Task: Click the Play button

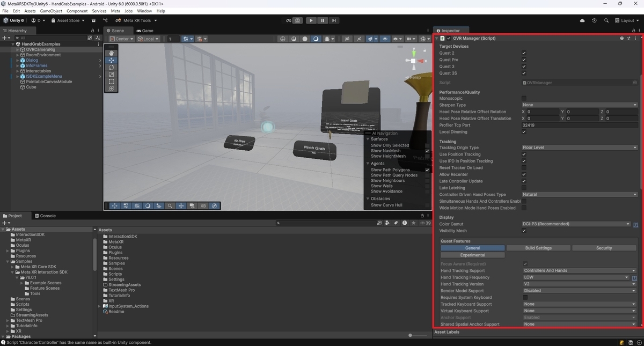Action: [311, 20]
